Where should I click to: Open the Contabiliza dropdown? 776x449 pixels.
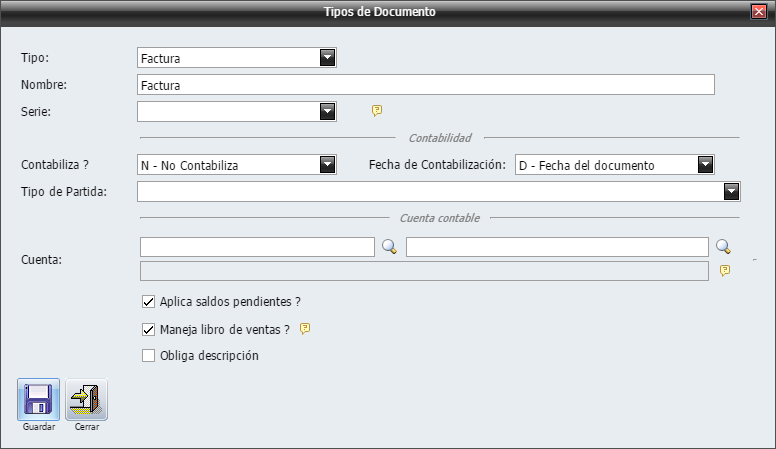click(327, 164)
